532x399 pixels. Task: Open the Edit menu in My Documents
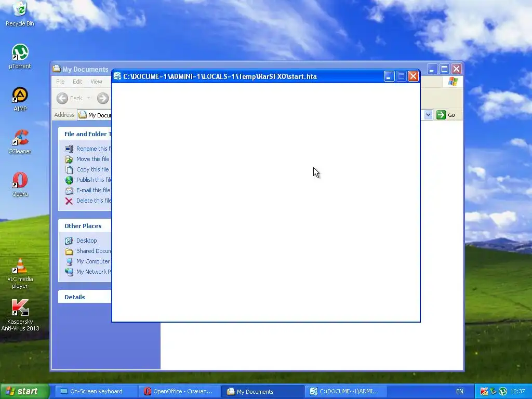77,82
